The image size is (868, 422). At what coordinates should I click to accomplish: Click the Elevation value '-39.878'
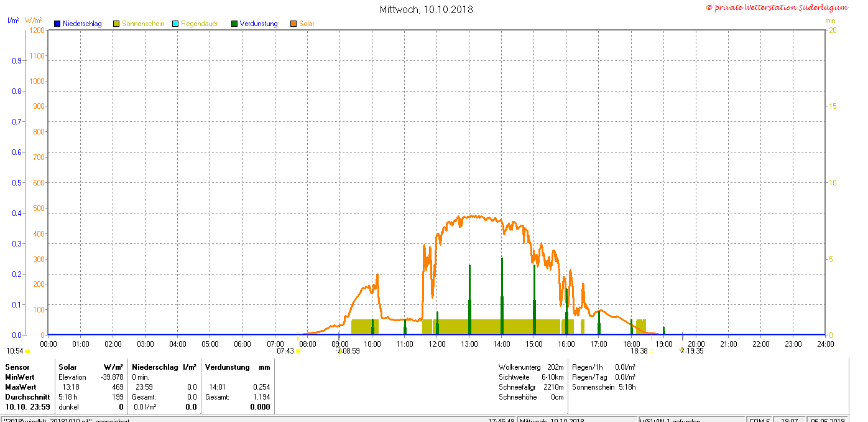[x=112, y=377]
